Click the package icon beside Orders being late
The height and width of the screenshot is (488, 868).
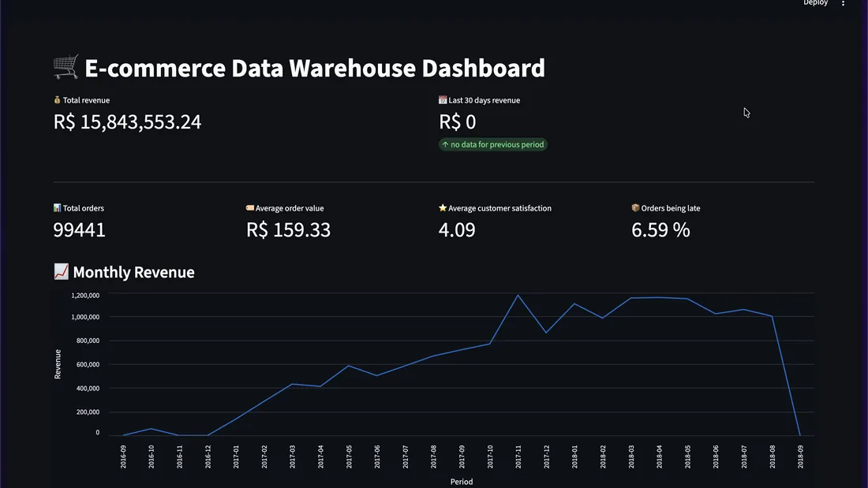pos(635,207)
